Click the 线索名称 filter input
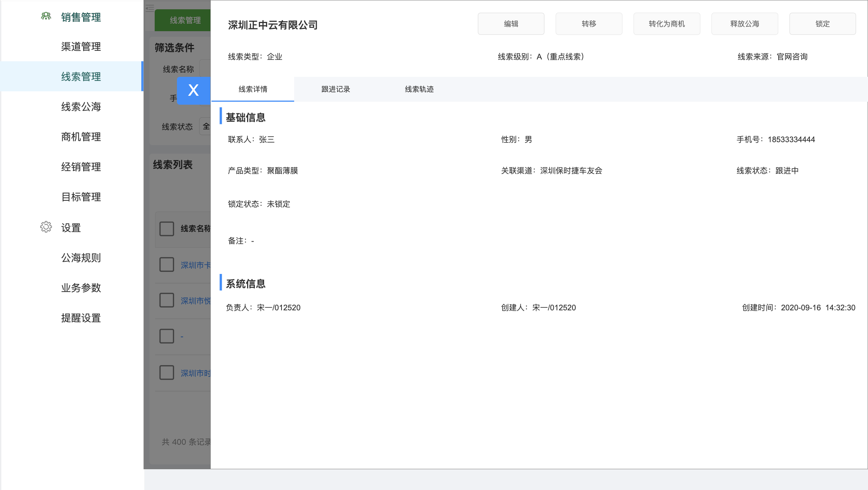868x490 pixels. pyautogui.click(x=205, y=69)
